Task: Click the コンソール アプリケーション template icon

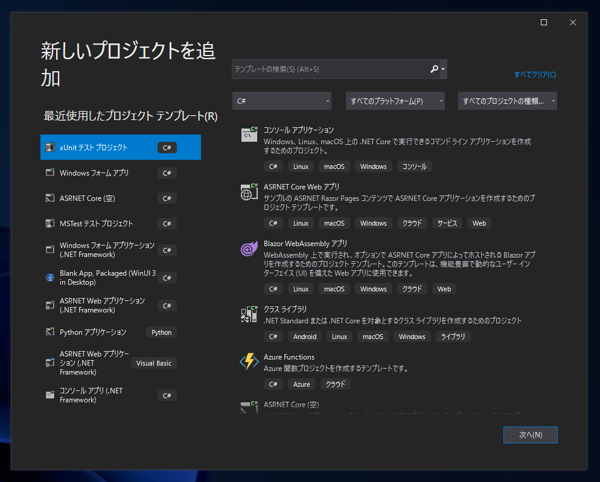Action: click(x=249, y=135)
